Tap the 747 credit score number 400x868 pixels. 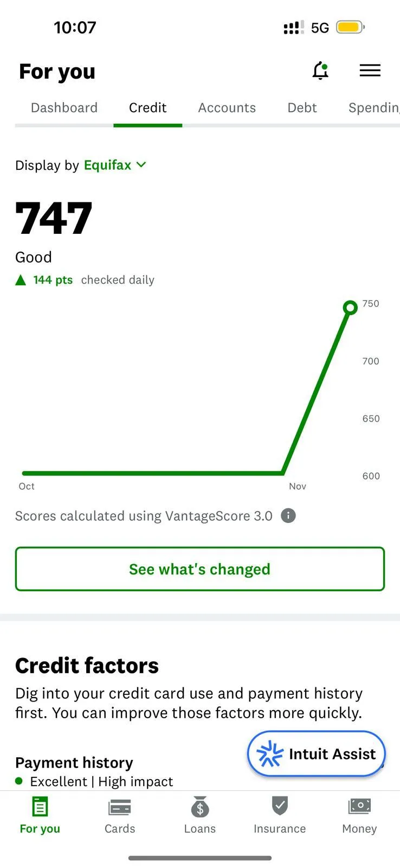(54, 219)
